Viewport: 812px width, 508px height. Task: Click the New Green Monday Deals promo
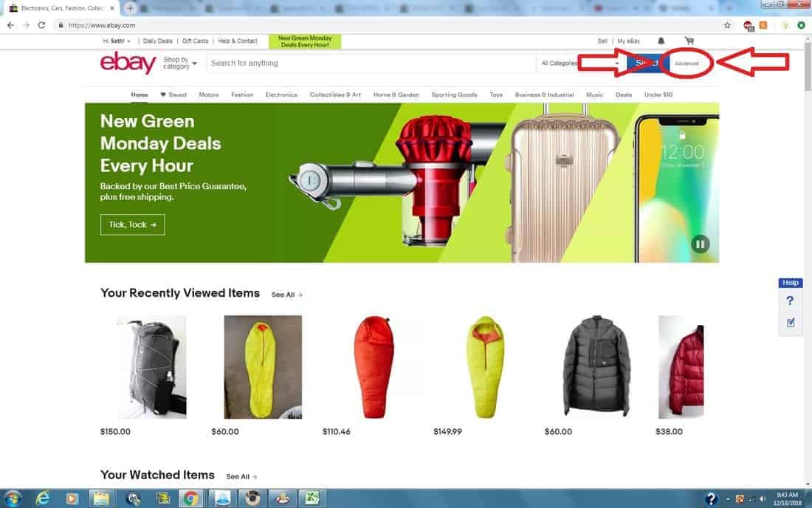tap(304, 41)
